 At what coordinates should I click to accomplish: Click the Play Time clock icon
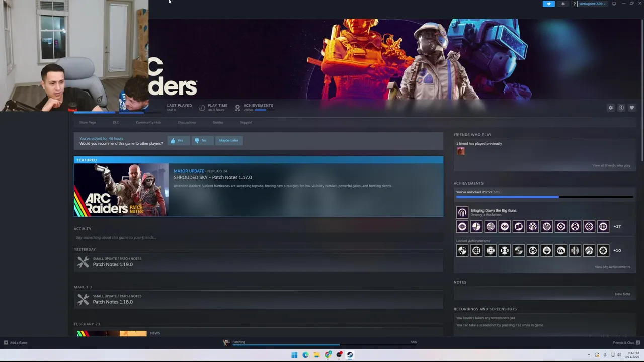[x=202, y=108]
